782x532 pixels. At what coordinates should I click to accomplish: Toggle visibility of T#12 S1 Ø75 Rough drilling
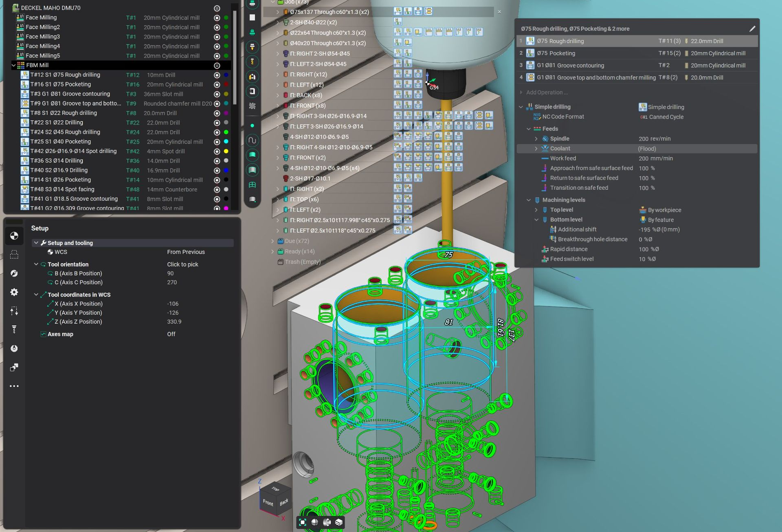point(217,75)
